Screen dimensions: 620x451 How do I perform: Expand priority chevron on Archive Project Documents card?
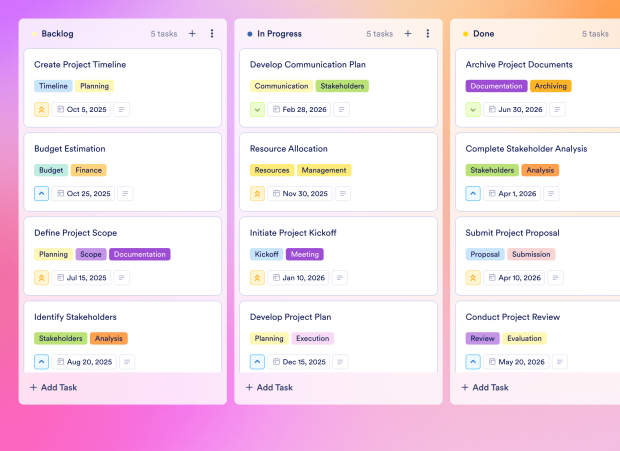[473, 110]
